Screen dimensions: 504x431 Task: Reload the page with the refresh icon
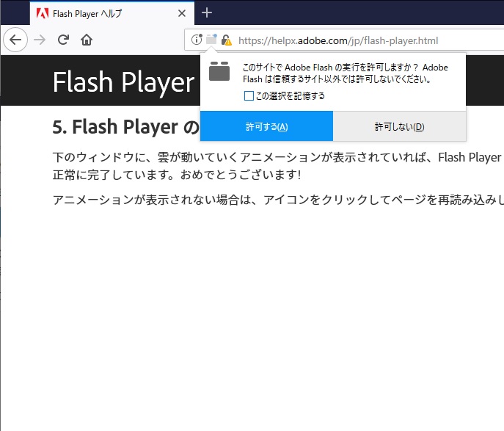pyautogui.click(x=63, y=40)
